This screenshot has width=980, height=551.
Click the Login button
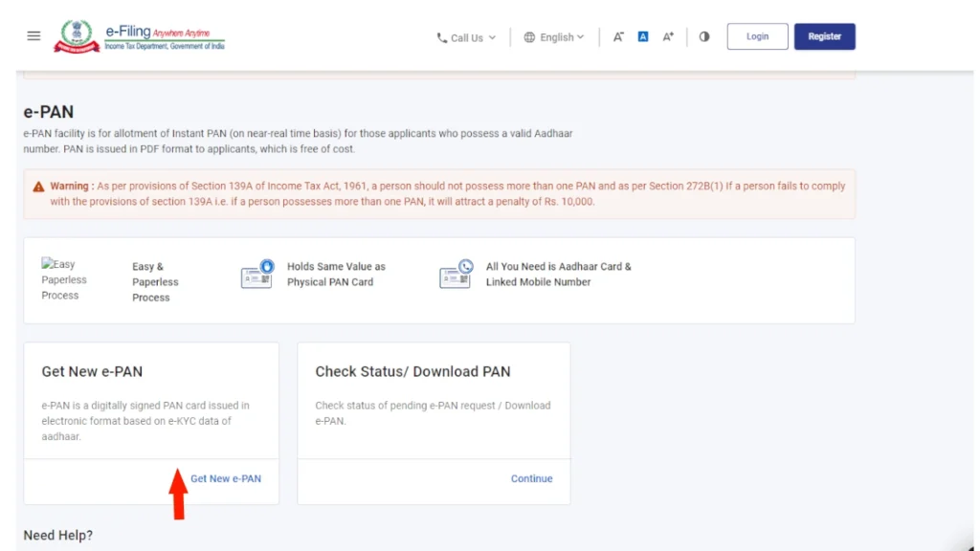tap(758, 36)
